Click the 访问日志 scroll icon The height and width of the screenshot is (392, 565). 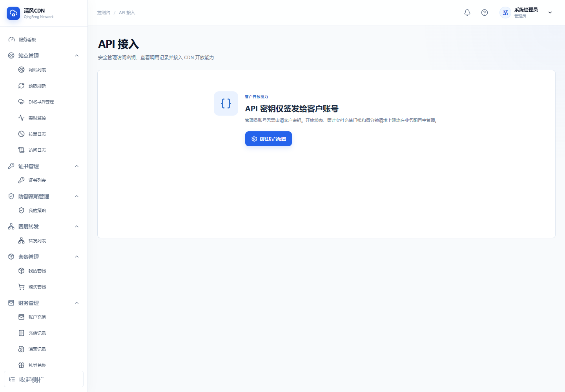click(22, 150)
